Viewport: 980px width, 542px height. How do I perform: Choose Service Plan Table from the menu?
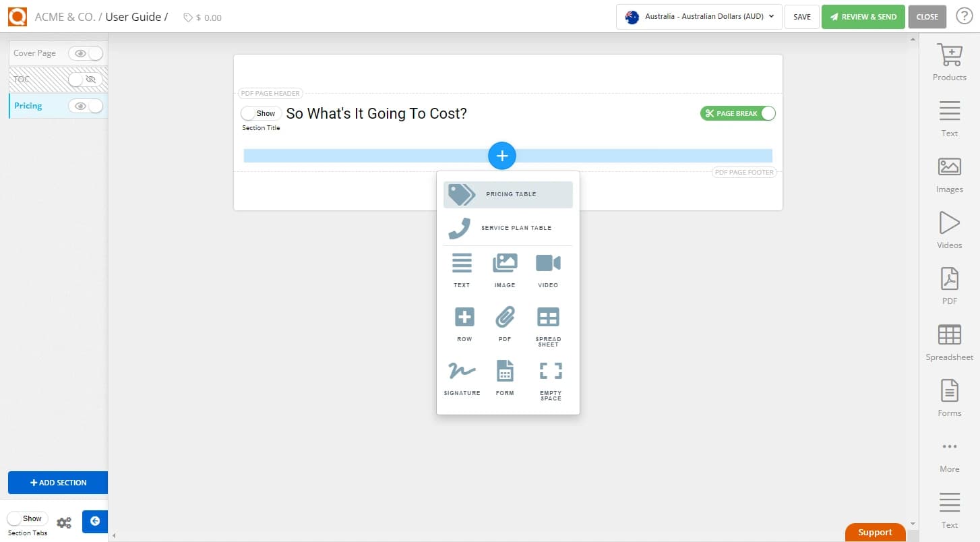(x=508, y=227)
